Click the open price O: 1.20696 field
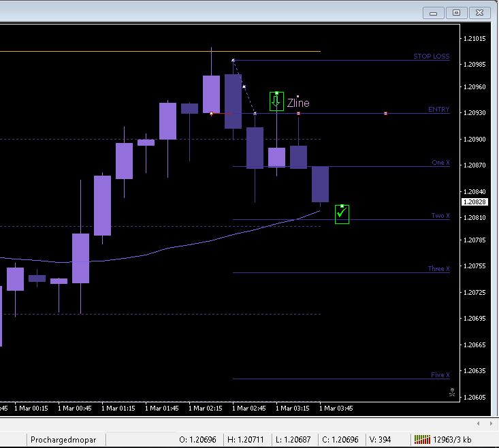Screen dimensions: 499x448 coord(197,440)
